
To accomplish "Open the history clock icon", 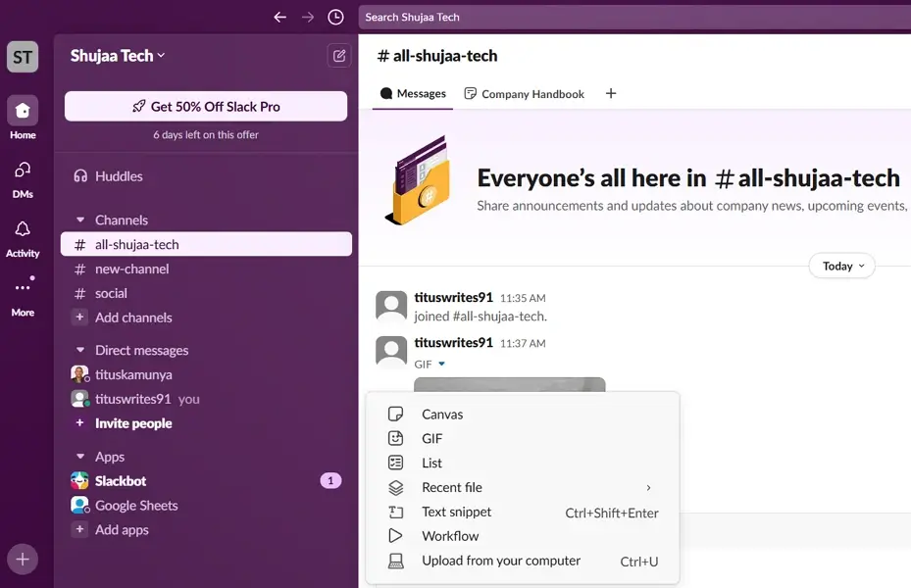I will tap(335, 18).
